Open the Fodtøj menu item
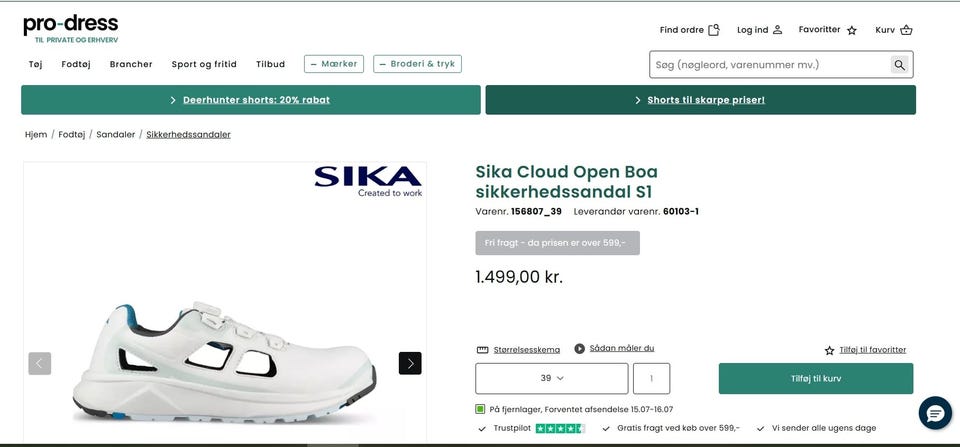This screenshot has height=447, width=960. [x=76, y=64]
